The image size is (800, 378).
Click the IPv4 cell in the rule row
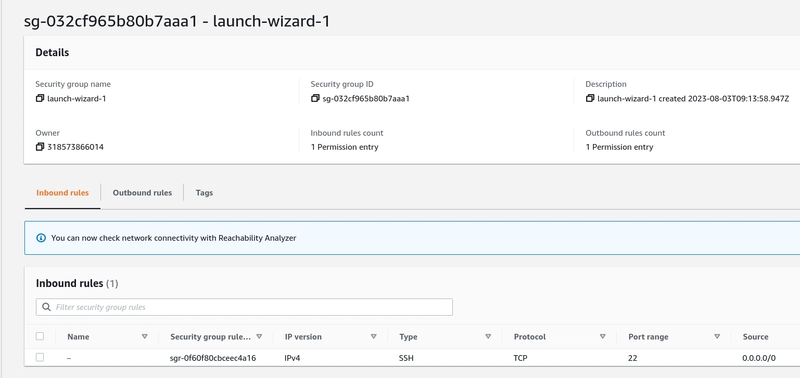point(292,358)
